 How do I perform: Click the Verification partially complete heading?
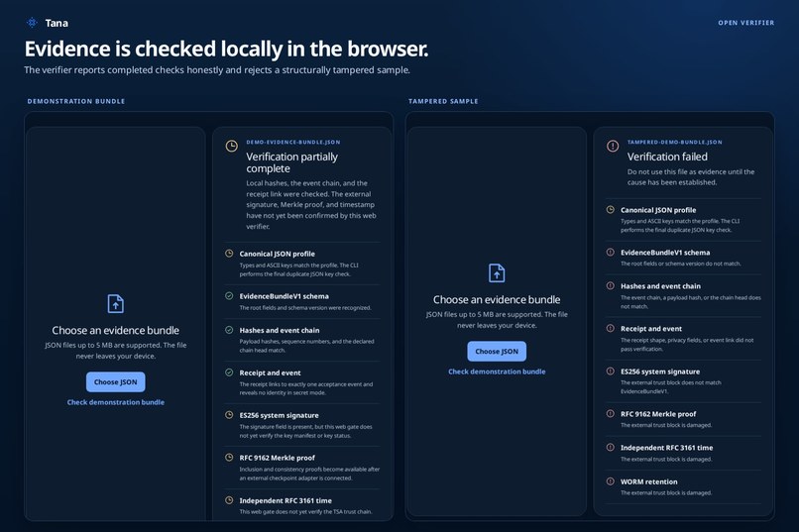point(292,162)
